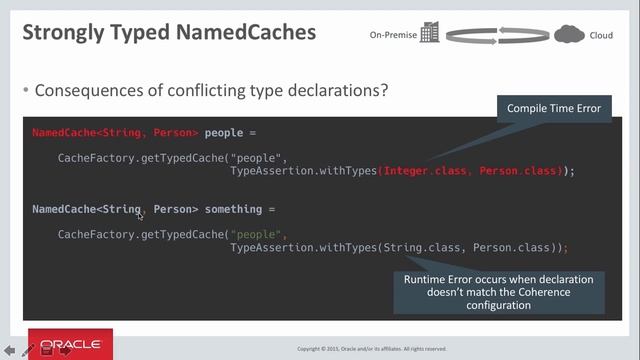Screen dimensions: 640x360
Task: Click the Oracle copyright footer text
Action: (x=371, y=349)
